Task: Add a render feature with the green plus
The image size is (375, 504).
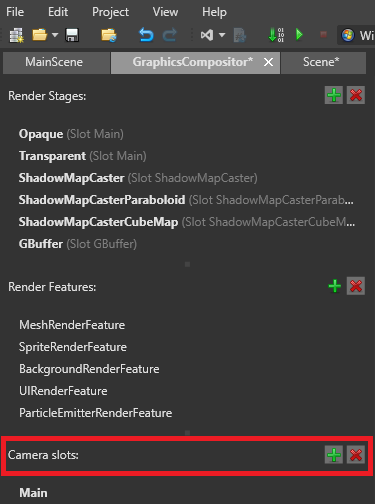Action: [x=334, y=286]
